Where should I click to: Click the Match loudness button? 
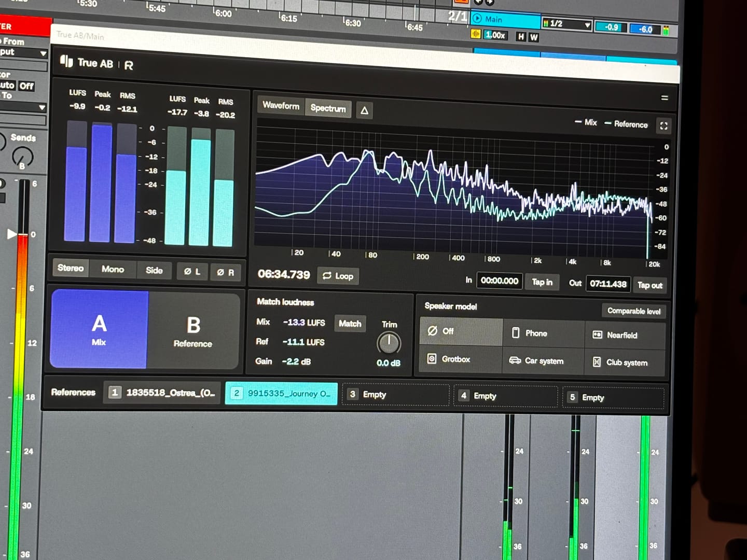pyautogui.click(x=350, y=324)
